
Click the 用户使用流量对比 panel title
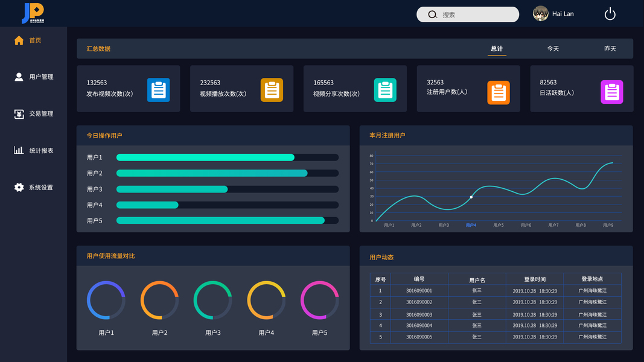tap(110, 256)
